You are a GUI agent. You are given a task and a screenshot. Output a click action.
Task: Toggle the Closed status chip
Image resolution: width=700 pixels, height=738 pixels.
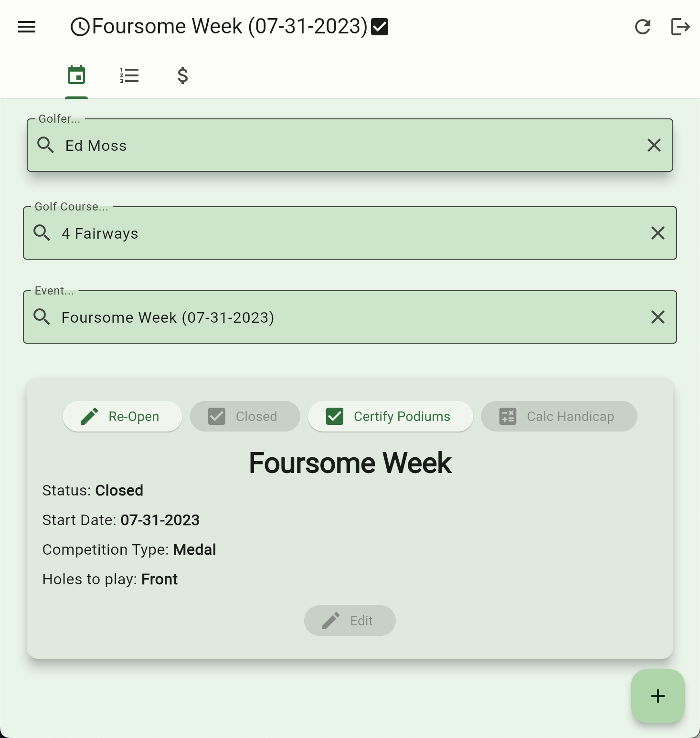coord(245,416)
